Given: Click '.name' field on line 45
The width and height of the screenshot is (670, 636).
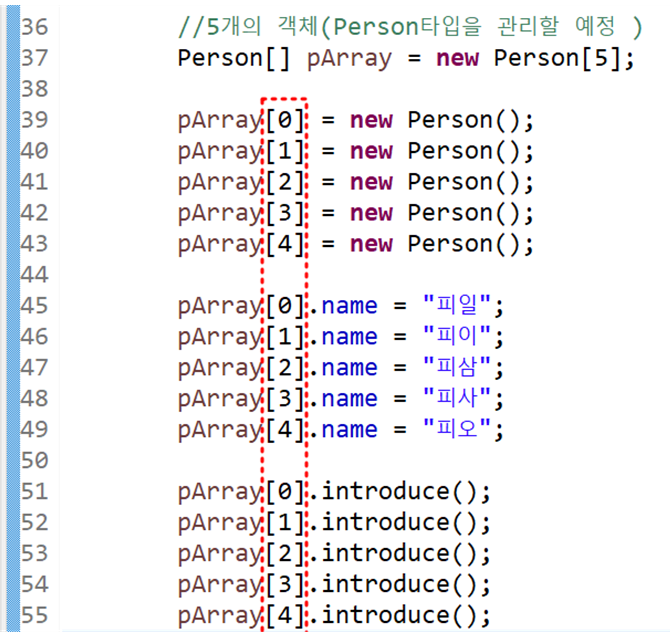Looking at the screenshot, I should coord(344,306).
